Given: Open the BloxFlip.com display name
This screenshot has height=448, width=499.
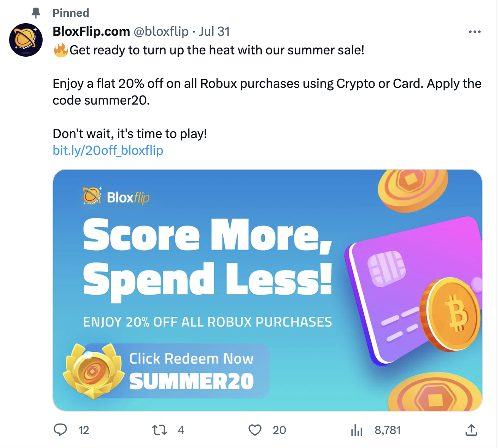Looking at the screenshot, I should (x=91, y=31).
